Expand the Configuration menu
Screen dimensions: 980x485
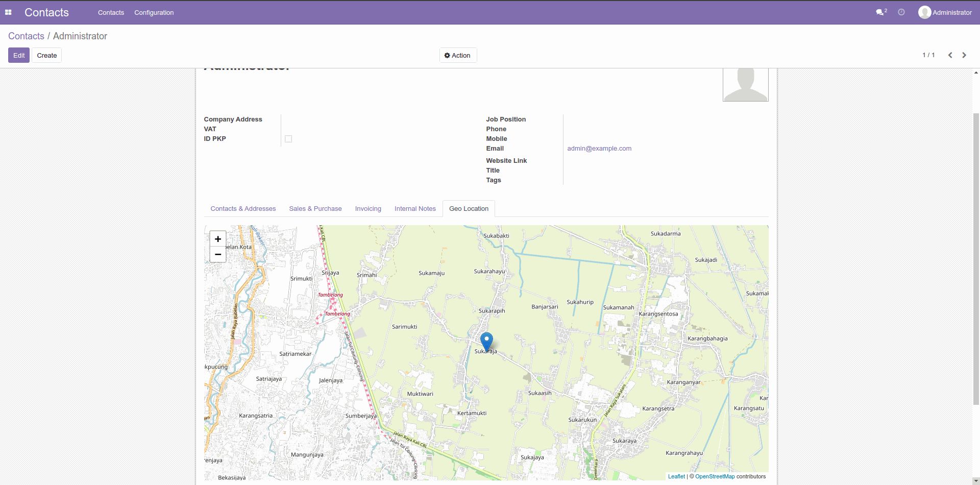coord(154,12)
